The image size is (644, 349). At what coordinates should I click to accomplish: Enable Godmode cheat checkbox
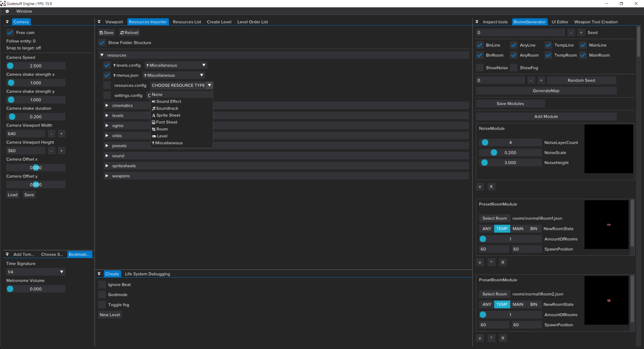(x=102, y=295)
